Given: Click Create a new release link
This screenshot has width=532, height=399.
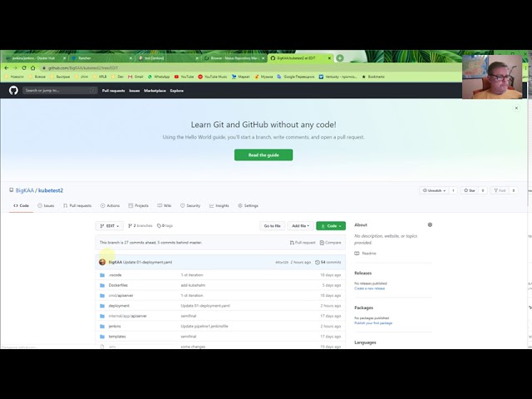Looking at the screenshot, I should click(x=369, y=288).
